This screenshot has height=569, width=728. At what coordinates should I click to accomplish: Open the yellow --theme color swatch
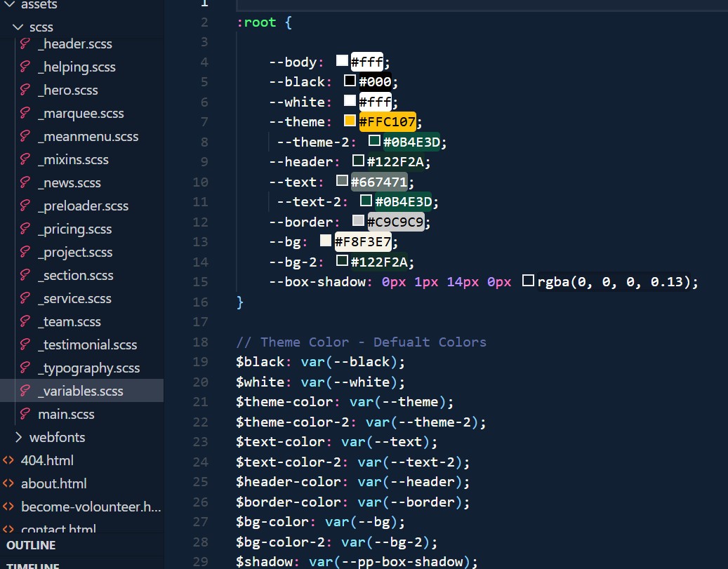[x=350, y=121]
